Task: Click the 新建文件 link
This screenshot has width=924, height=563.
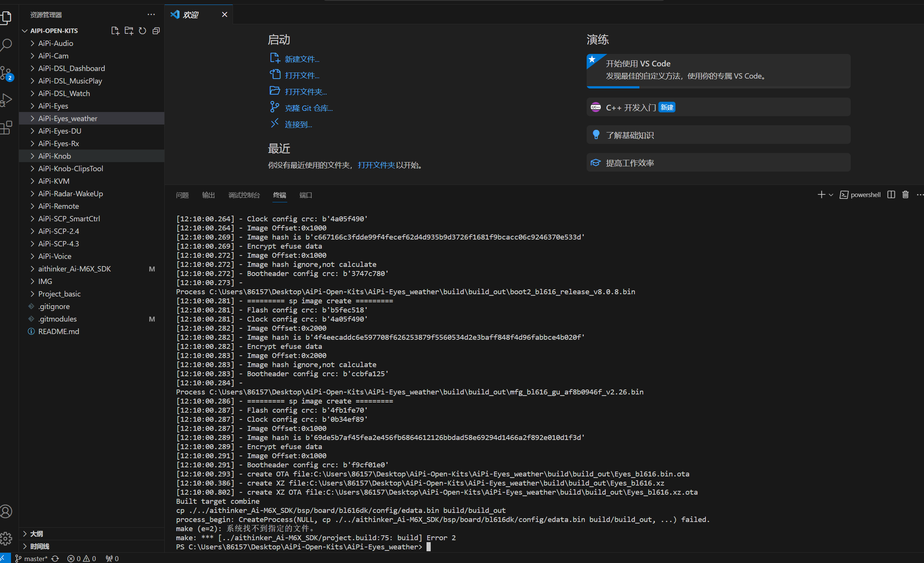Action: tap(302, 59)
